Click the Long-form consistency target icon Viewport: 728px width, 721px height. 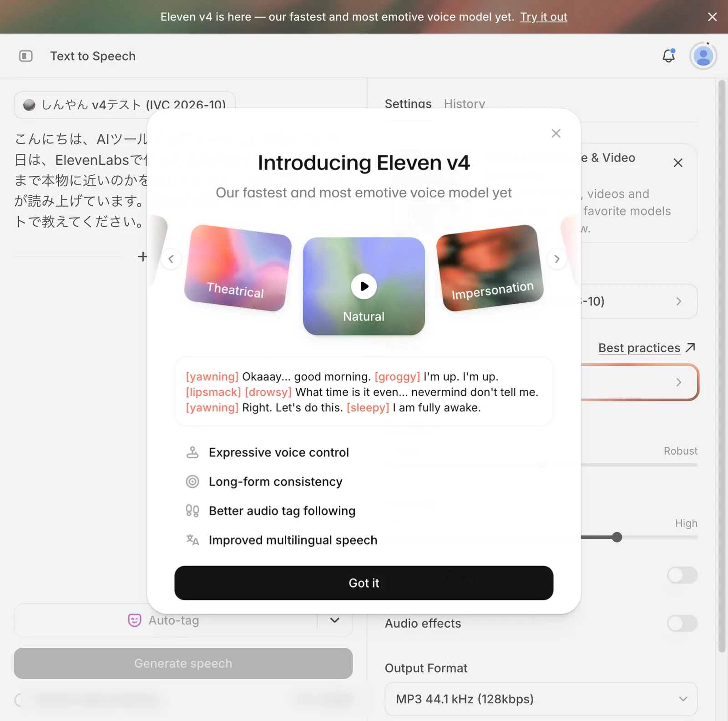coord(192,481)
